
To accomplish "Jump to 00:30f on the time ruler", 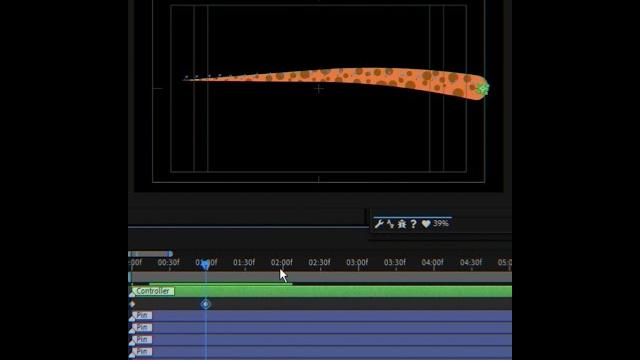I will [x=169, y=262].
